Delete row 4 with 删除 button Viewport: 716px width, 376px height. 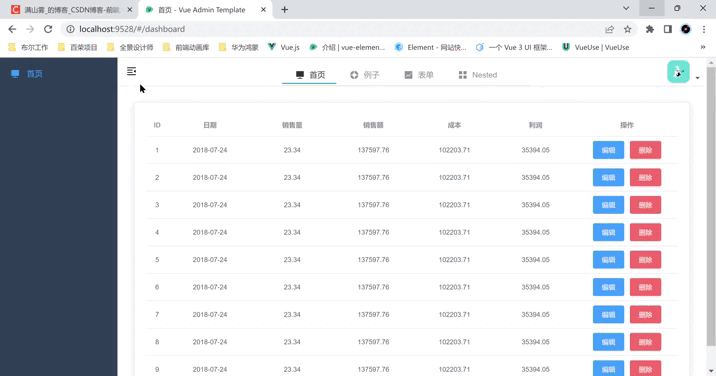[645, 232]
